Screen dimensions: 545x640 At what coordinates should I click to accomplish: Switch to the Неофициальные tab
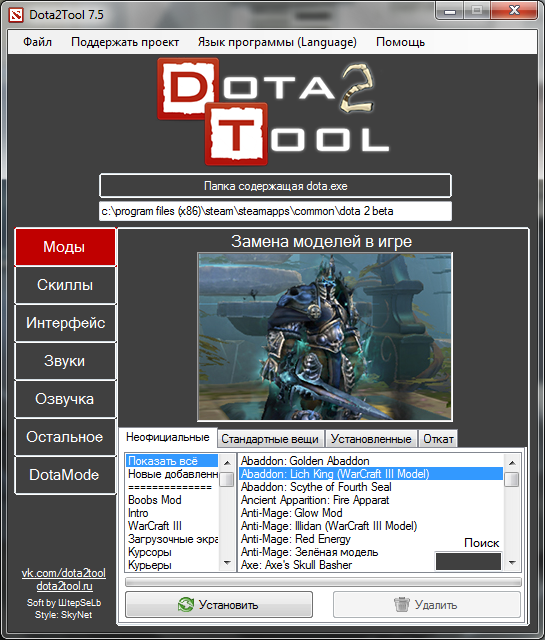168,437
